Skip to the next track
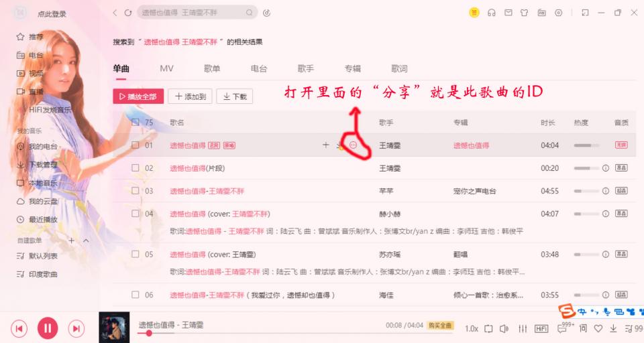The width and height of the screenshot is (644, 343). coord(76,328)
